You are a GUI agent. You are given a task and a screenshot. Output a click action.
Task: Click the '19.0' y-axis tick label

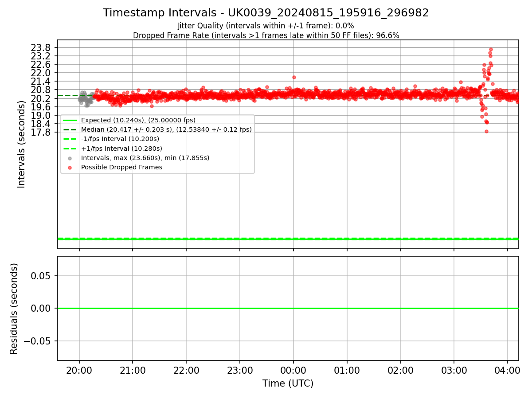[x=42, y=115]
